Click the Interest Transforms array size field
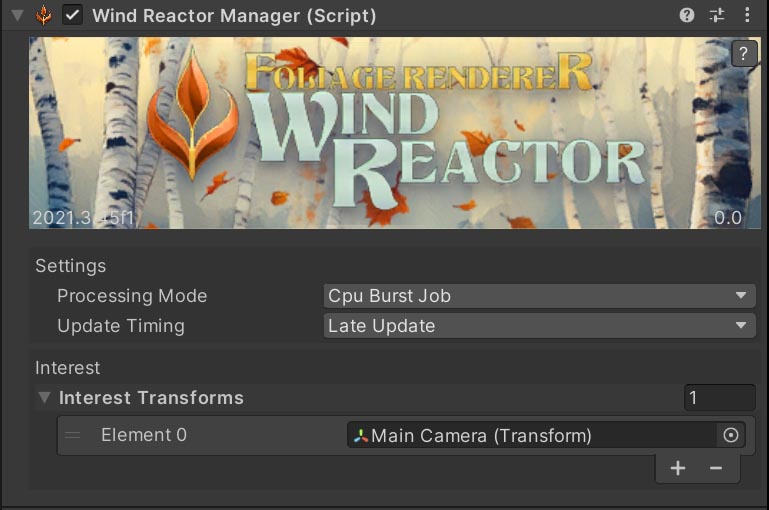Image resolution: width=769 pixels, height=510 pixels. (719, 398)
